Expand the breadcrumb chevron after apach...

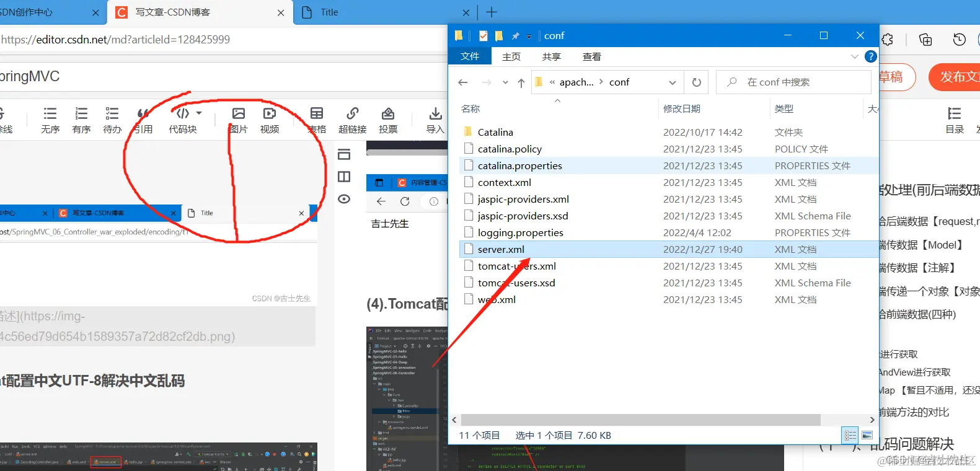click(x=601, y=82)
